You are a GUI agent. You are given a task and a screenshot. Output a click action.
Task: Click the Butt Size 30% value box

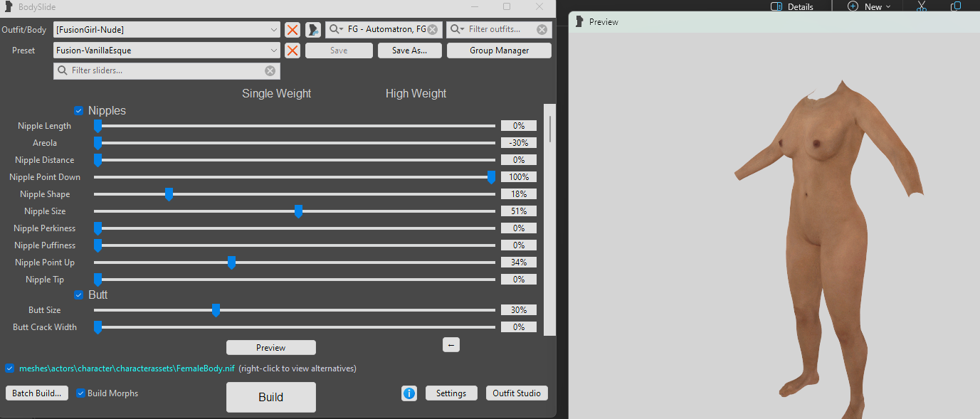[519, 310]
